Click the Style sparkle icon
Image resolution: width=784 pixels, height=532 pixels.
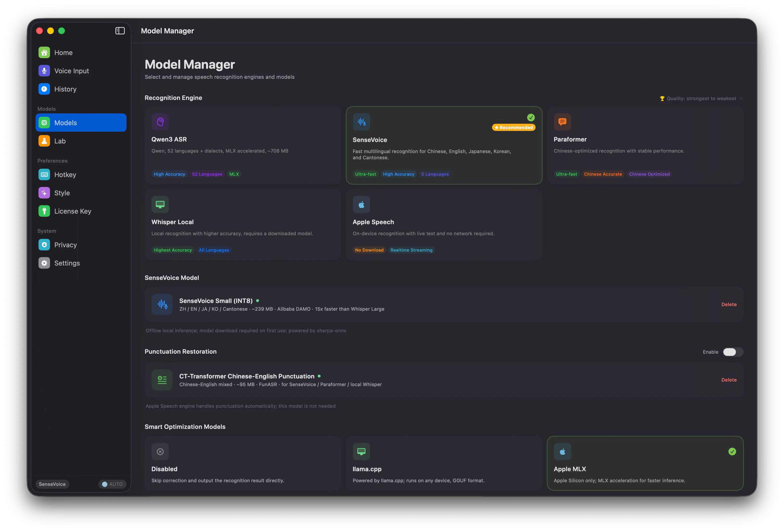[x=44, y=193]
